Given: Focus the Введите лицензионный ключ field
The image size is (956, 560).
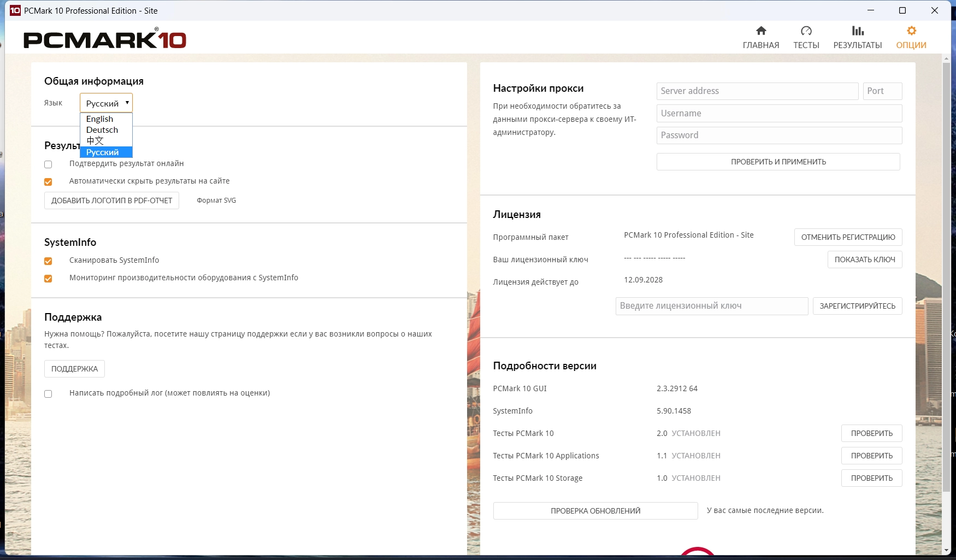Looking at the screenshot, I should [x=712, y=306].
